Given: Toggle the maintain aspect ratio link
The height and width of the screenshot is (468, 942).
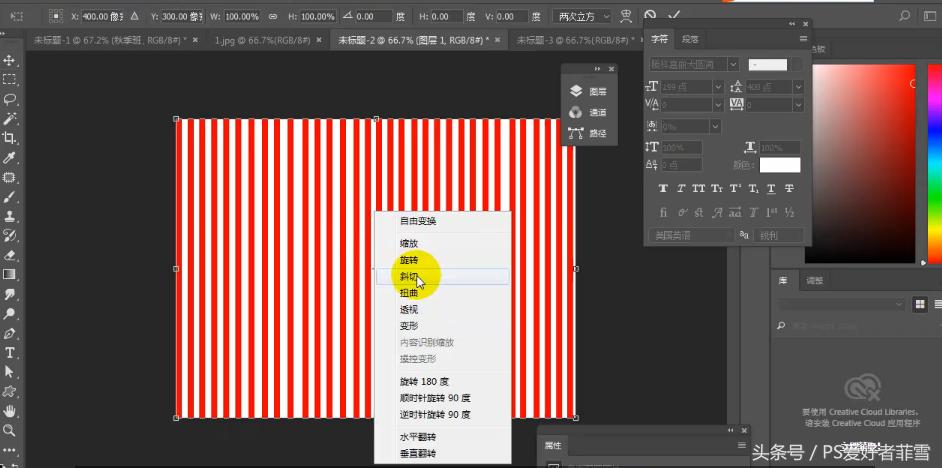Looking at the screenshot, I should 273,16.
